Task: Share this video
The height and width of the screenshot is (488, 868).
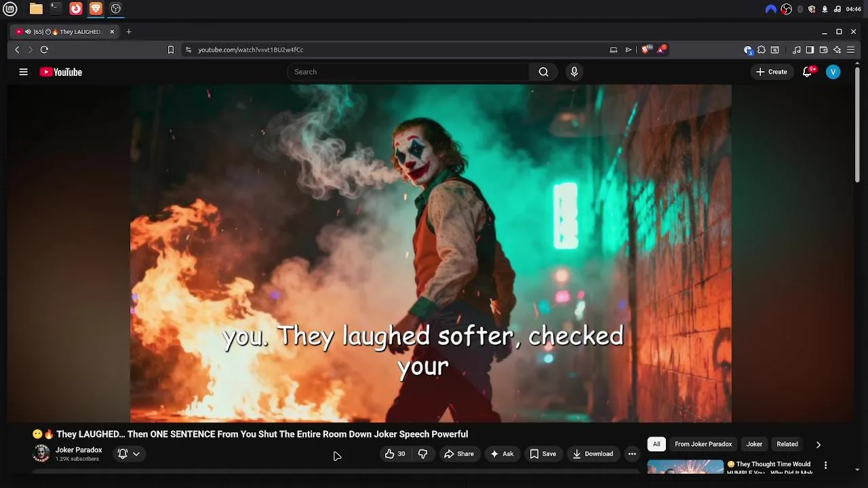Action: pos(459,454)
